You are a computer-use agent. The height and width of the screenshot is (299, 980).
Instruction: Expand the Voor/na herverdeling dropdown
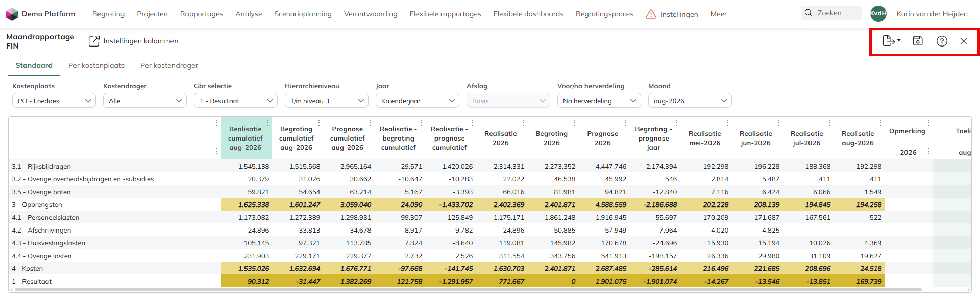point(599,101)
